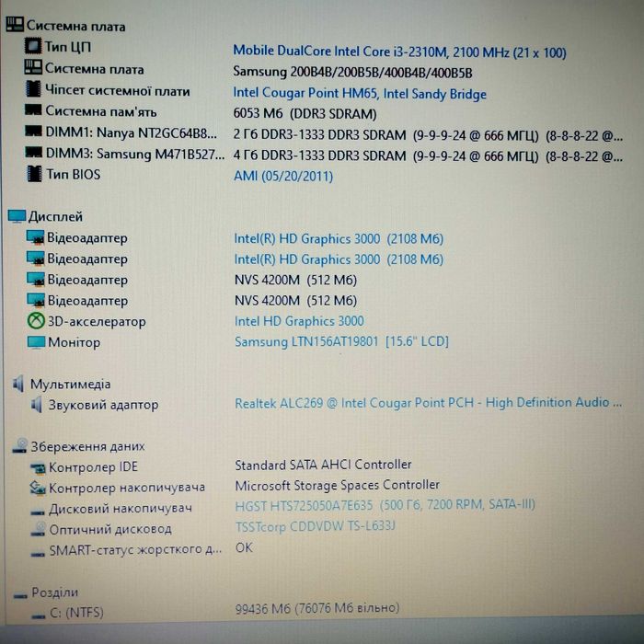Select the Тип ЦП row label

[x=68, y=47]
